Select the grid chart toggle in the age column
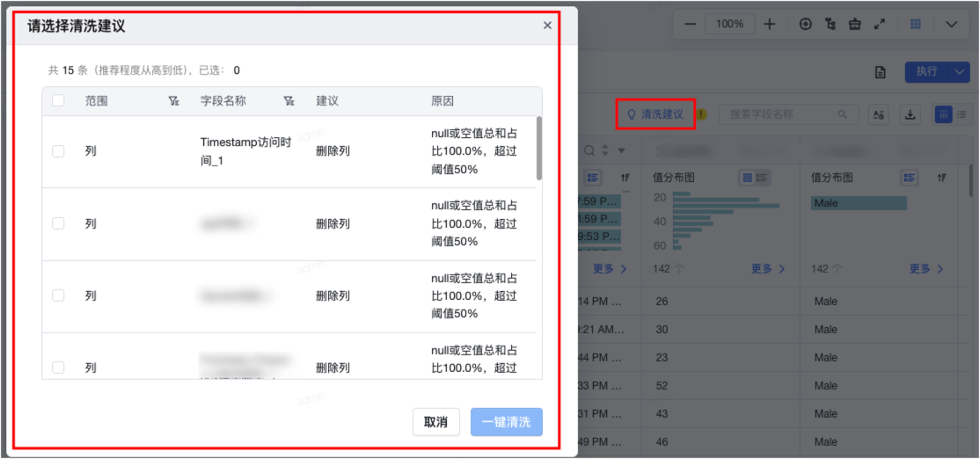980x459 pixels. coord(747,178)
